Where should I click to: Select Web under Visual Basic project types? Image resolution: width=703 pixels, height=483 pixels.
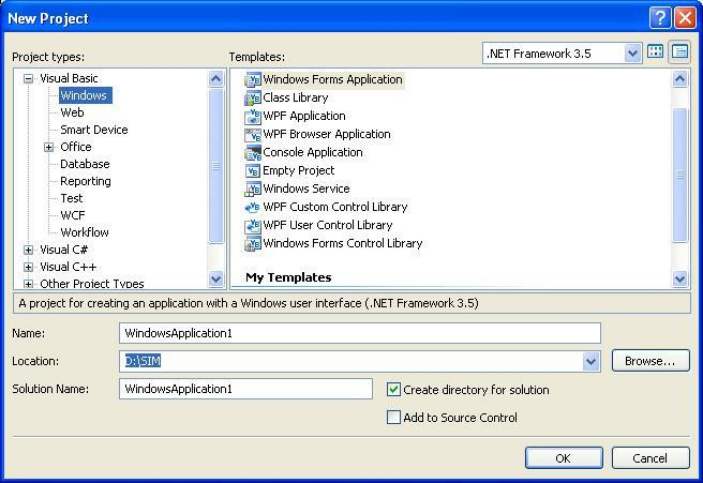click(x=72, y=113)
